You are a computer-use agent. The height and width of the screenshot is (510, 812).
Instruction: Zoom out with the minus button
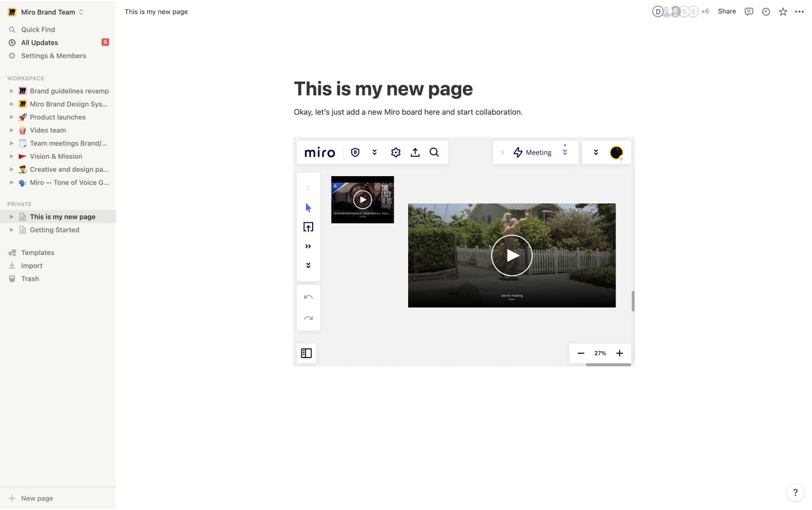point(581,353)
